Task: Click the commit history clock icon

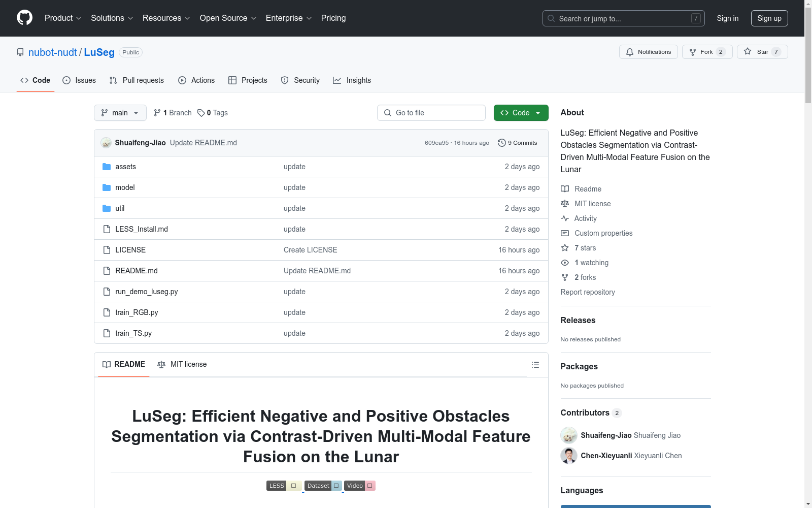Action: pos(502,143)
